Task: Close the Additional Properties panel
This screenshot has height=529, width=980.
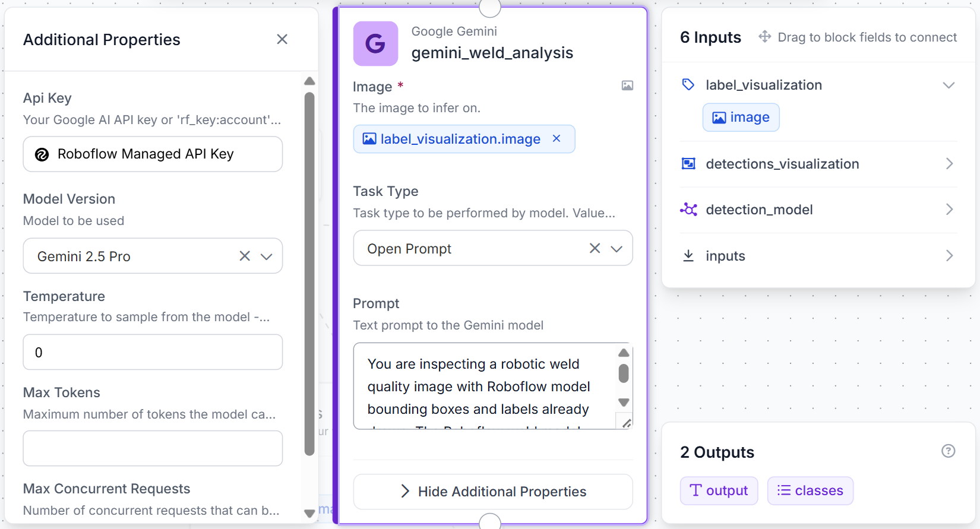Action: click(282, 39)
